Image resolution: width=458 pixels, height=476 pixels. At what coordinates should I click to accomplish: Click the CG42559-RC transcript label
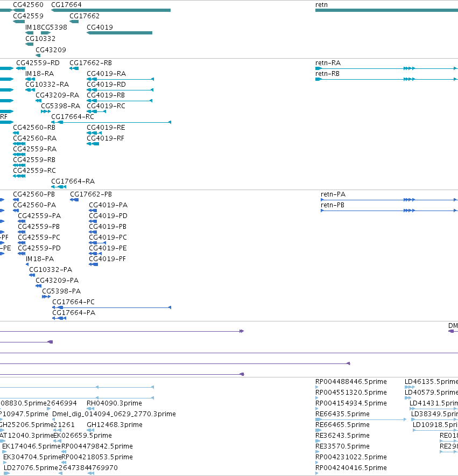coord(34,171)
